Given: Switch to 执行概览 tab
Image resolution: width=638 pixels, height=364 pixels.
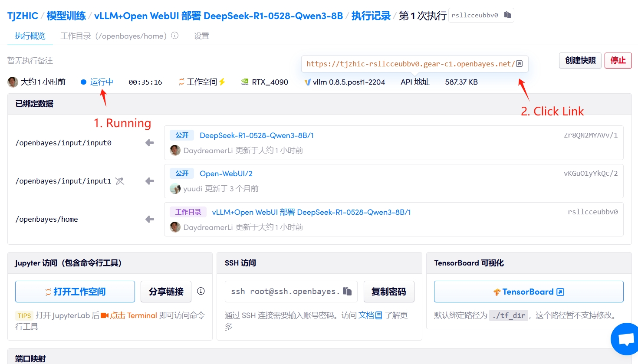Looking at the screenshot, I should 30,36.
